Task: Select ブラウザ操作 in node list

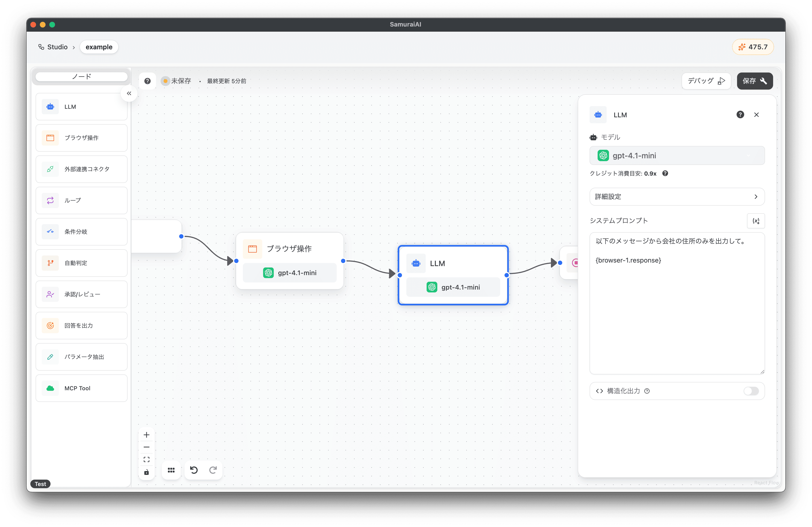Action: (82, 138)
